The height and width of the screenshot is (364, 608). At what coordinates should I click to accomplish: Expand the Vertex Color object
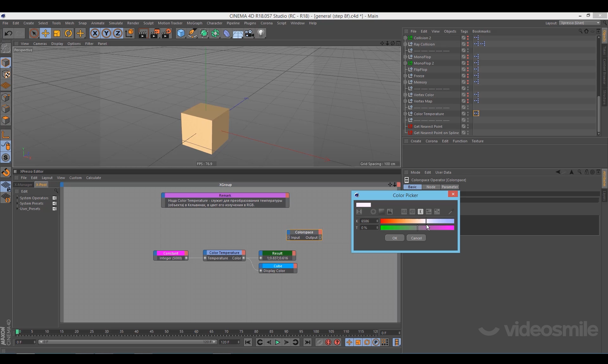click(405, 95)
